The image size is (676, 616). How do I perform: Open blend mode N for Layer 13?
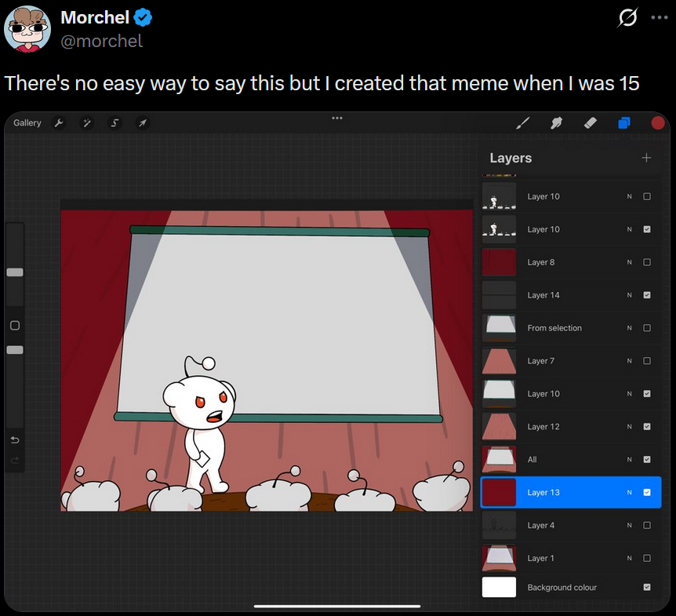629,492
